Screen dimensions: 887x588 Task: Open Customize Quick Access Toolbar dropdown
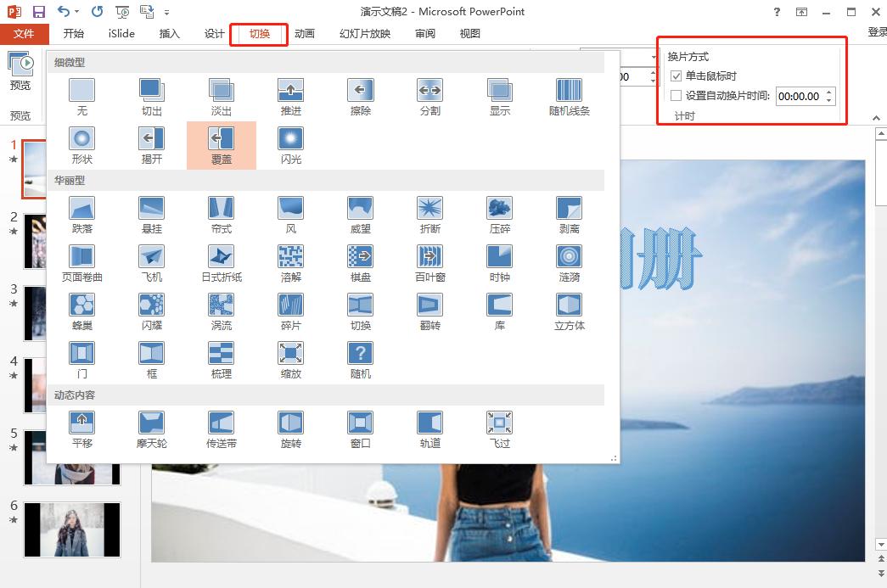tap(166, 12)
